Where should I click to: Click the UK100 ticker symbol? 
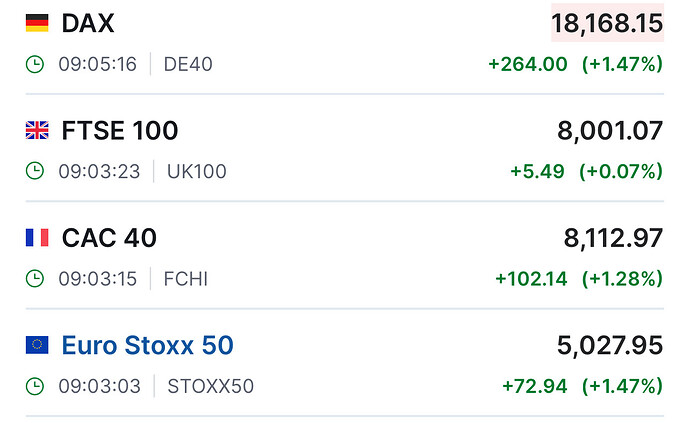[x=197, y=171]
